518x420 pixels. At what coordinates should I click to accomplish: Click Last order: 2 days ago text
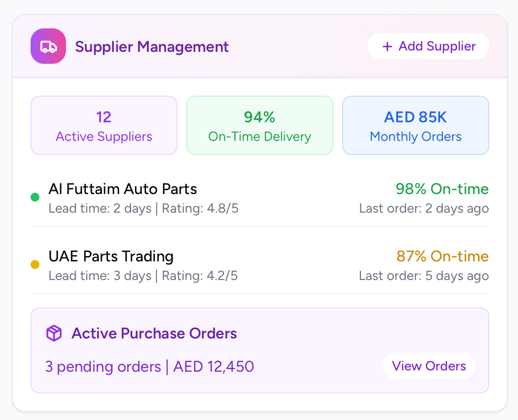(424, 208)
